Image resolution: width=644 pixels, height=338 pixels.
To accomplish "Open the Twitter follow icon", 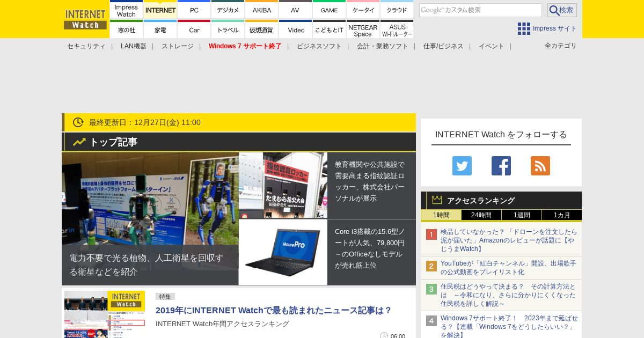I will point(462,166).
